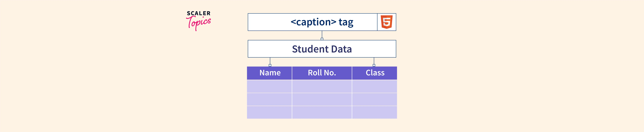Select last-row cell under Name
The height and width of the screenshot is (132, 644).
coord(269,112)
